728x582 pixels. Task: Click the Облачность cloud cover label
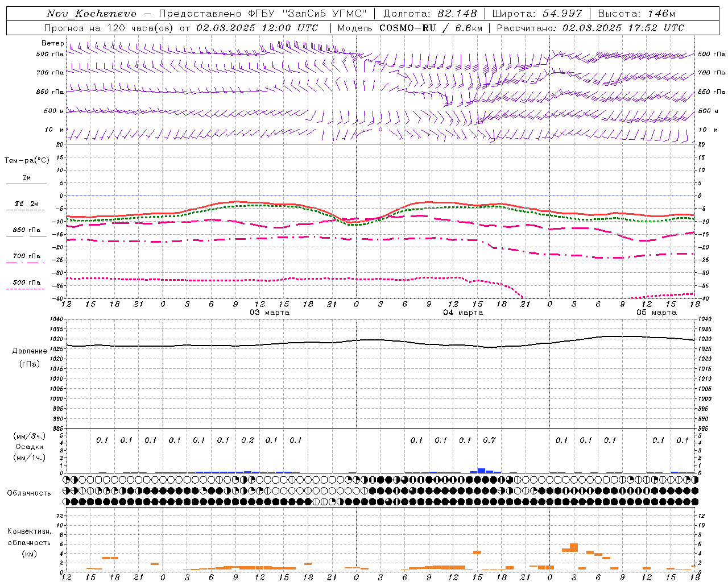29,493
